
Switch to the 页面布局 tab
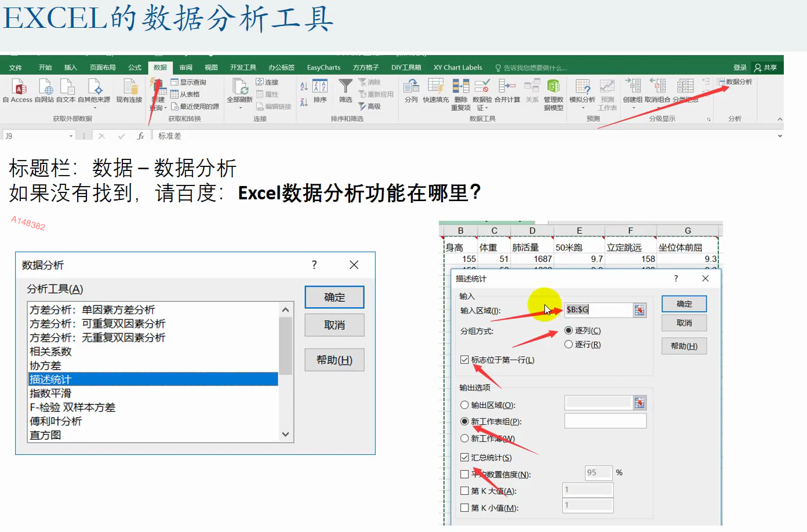pos(103,68)
